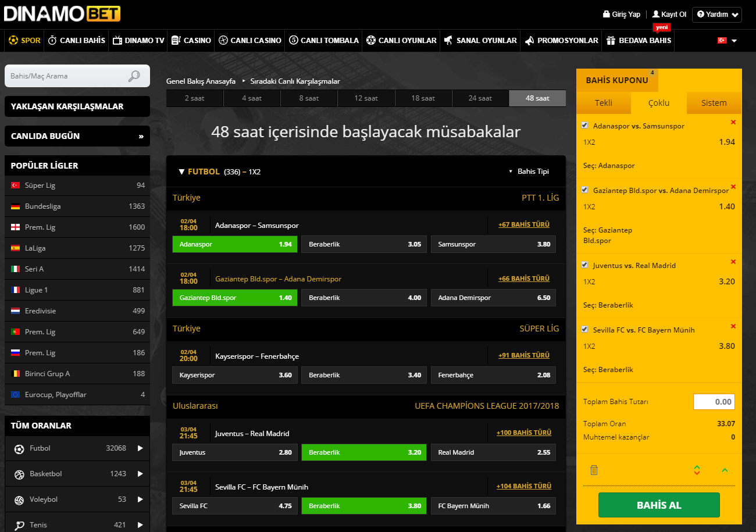Open Sanal Oyunlar section
The image size is (756, 532).
(480, 41)
